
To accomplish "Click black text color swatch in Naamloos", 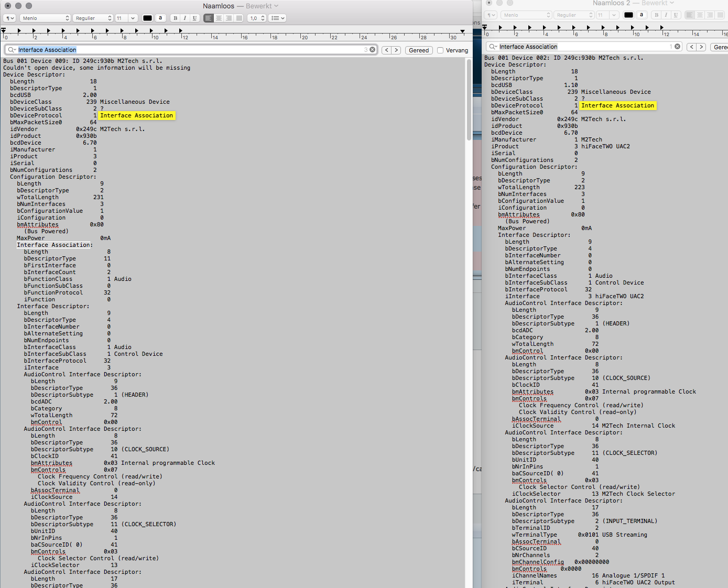I will coord(148,18).
